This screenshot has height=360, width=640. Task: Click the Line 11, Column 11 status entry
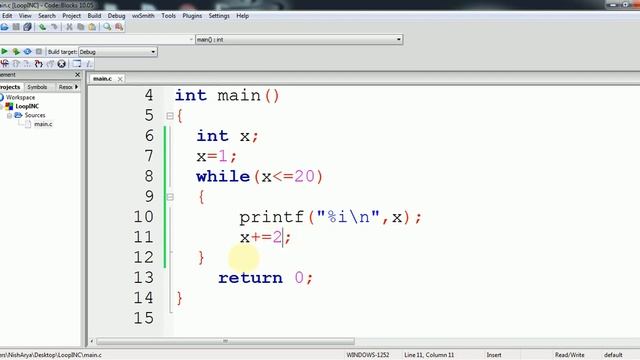point(429,355)
